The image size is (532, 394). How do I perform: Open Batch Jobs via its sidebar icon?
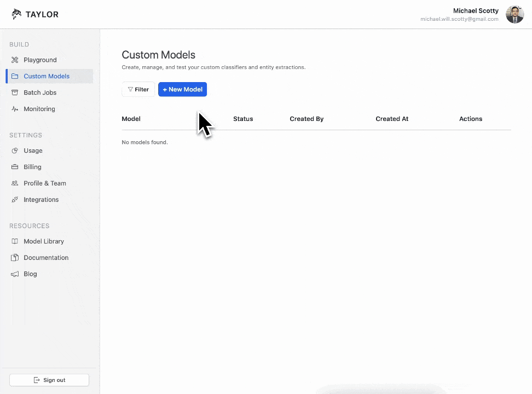coord(14,92)
